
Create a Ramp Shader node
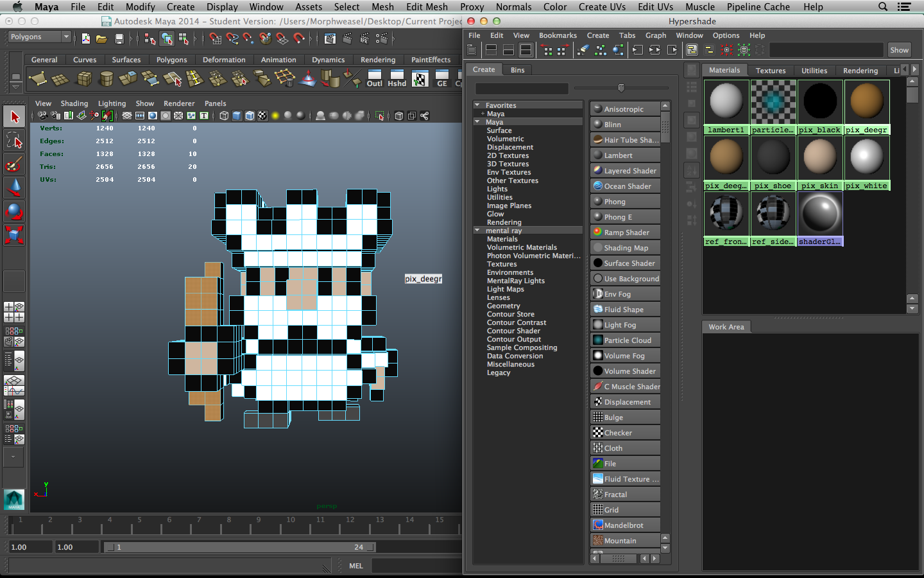625,232
